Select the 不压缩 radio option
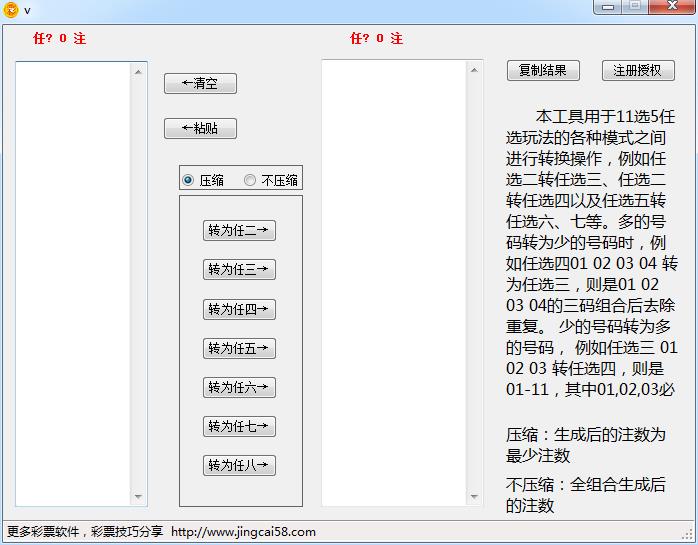This screenshot has height=545, width=698. 250,180
